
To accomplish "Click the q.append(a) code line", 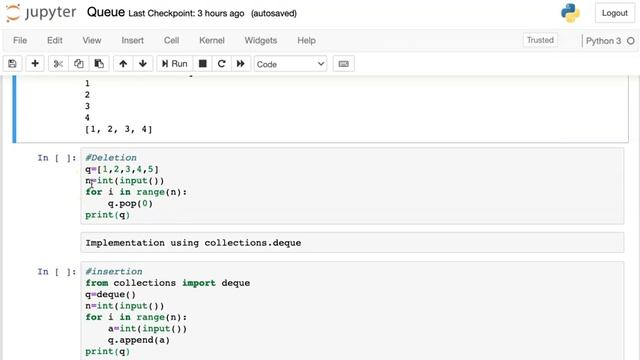I will 139,340.
